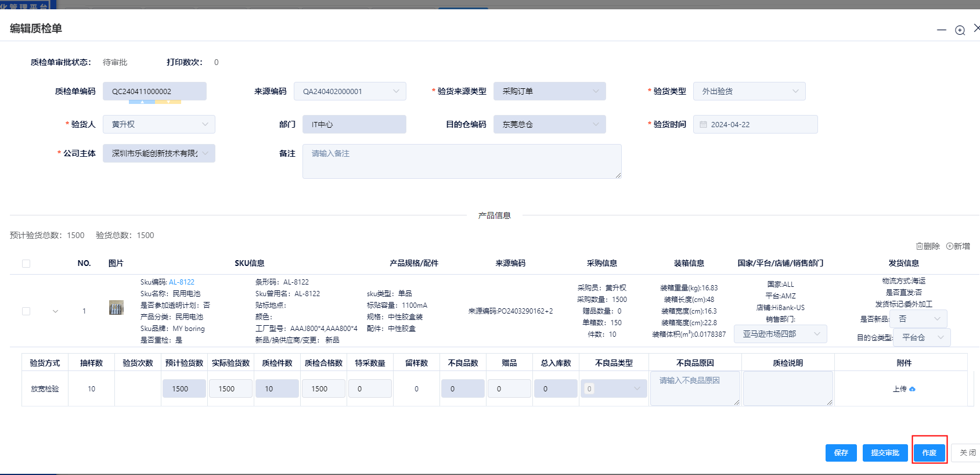The width and height of the screenshot is (980, 475).
Task: Open the 验货类型 dropdown showing 外出验货
Action: point(749,91)
